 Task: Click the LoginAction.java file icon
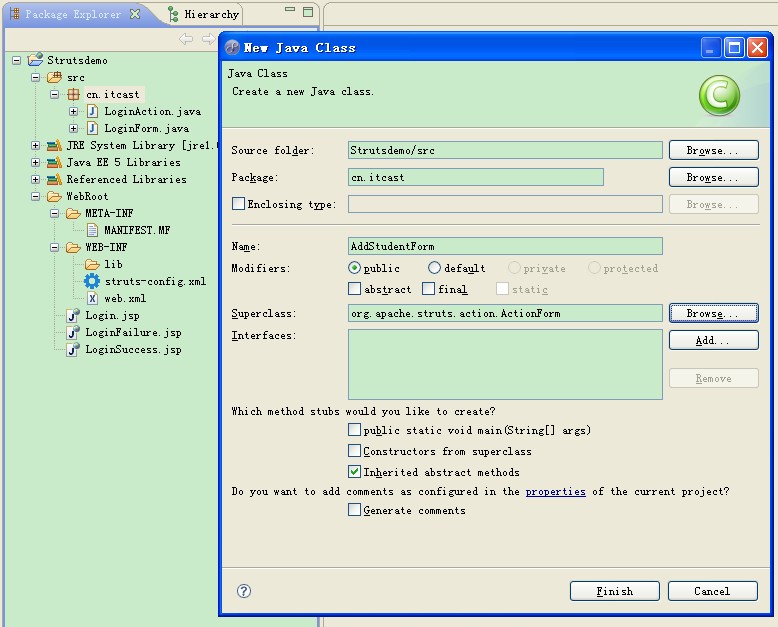[x=92, y=111]
